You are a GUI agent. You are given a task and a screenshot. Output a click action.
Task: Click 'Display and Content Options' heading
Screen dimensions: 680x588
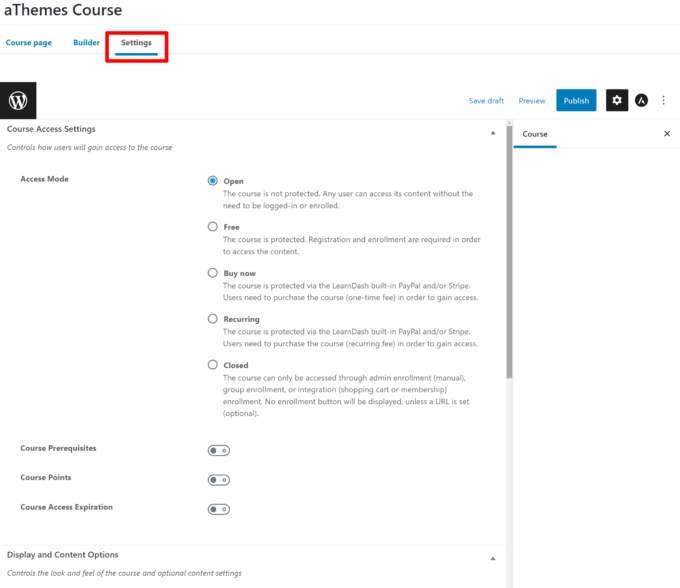62,555
